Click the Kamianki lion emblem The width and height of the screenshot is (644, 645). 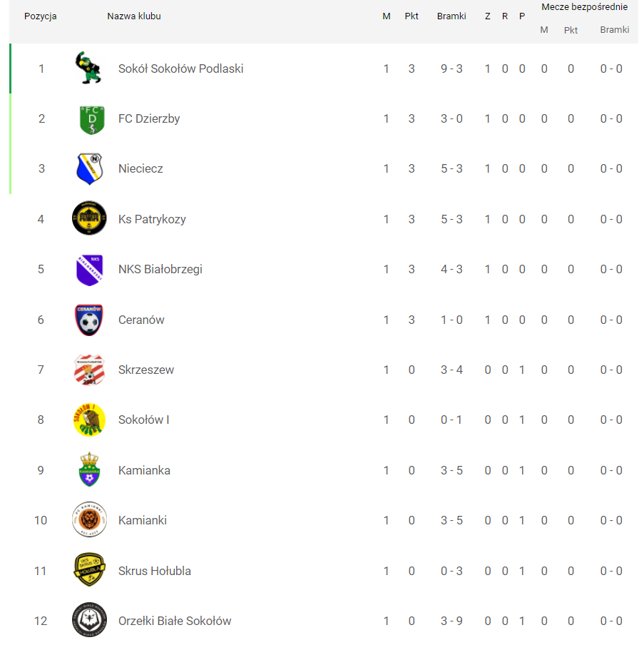click(89, 519)
